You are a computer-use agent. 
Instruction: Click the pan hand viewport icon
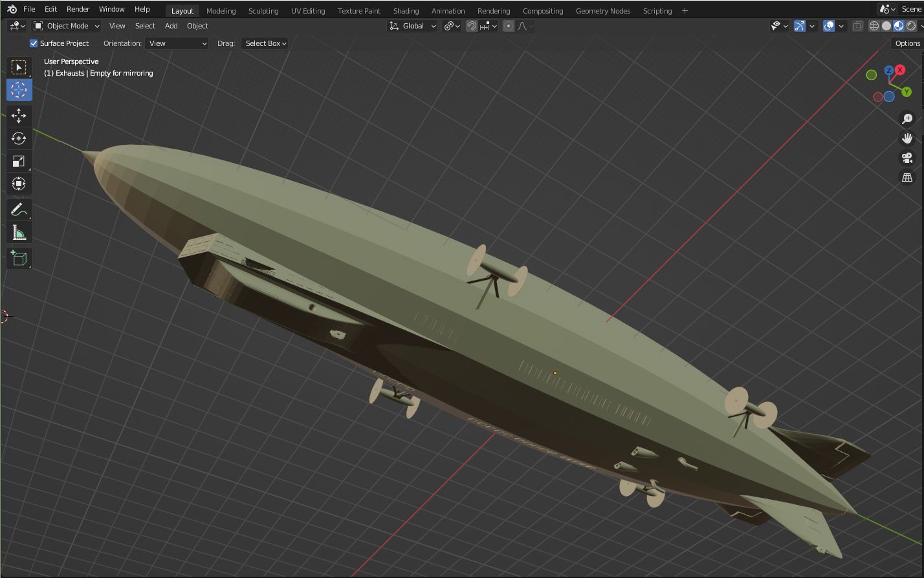point(907,138)
